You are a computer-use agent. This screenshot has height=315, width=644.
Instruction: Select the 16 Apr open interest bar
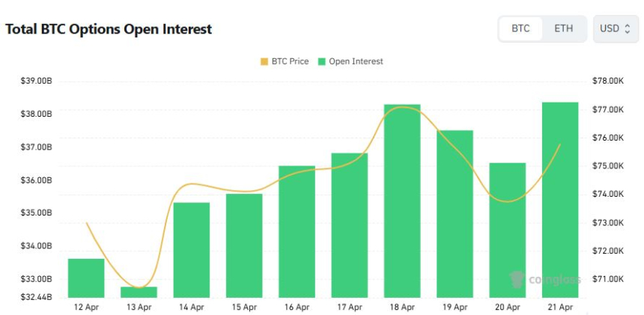(297, 231)
